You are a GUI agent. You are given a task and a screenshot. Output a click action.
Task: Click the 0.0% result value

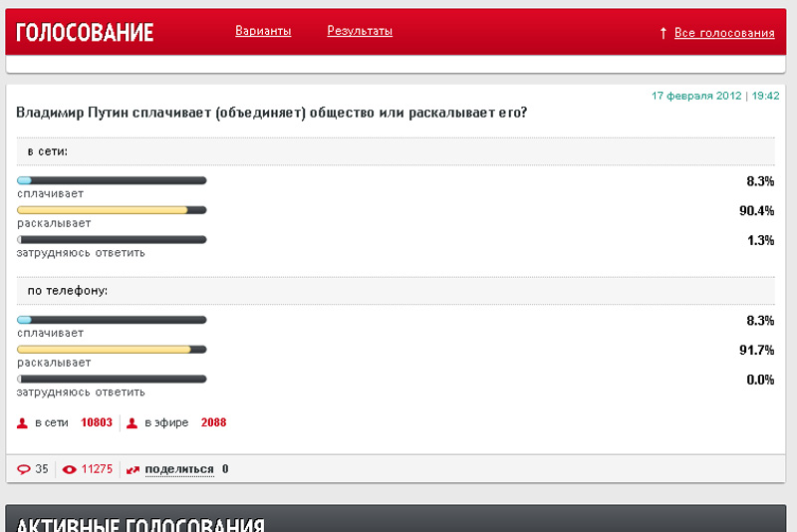point(760,380)
